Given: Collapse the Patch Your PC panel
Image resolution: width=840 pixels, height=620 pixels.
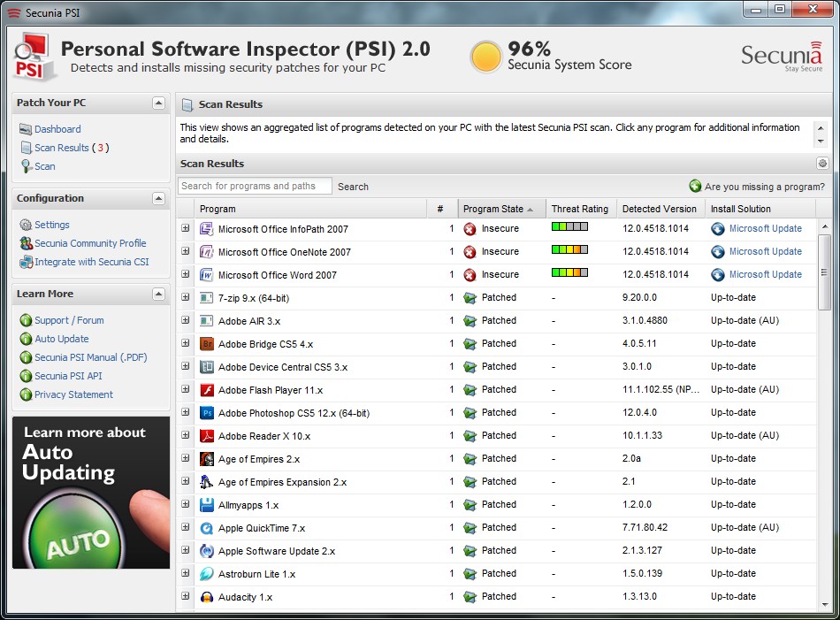Looking at the screenshot, I should tap(158, 103).
